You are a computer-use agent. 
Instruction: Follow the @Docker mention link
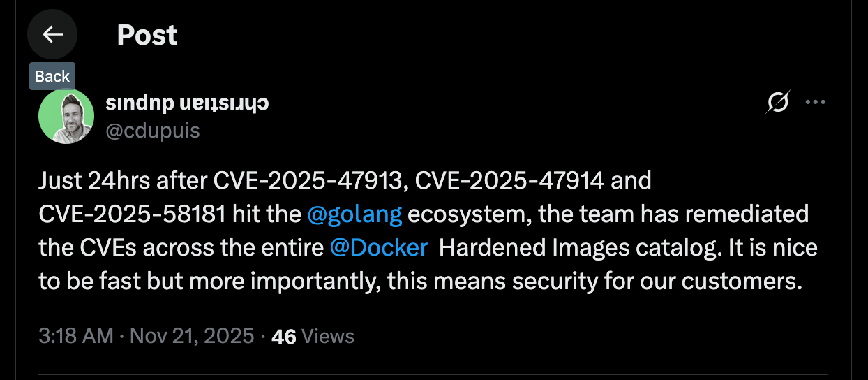point(378,247)
